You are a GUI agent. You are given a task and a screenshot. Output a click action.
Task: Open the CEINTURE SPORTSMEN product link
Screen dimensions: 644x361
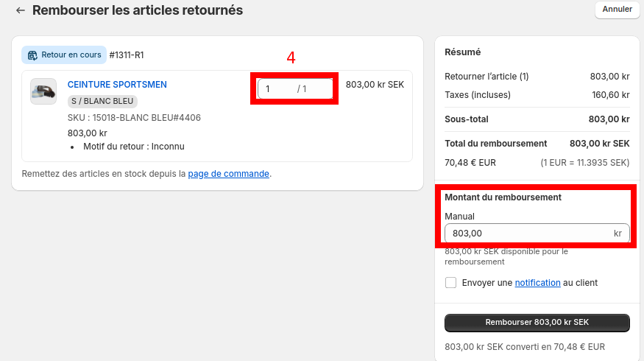pos(117,85)
